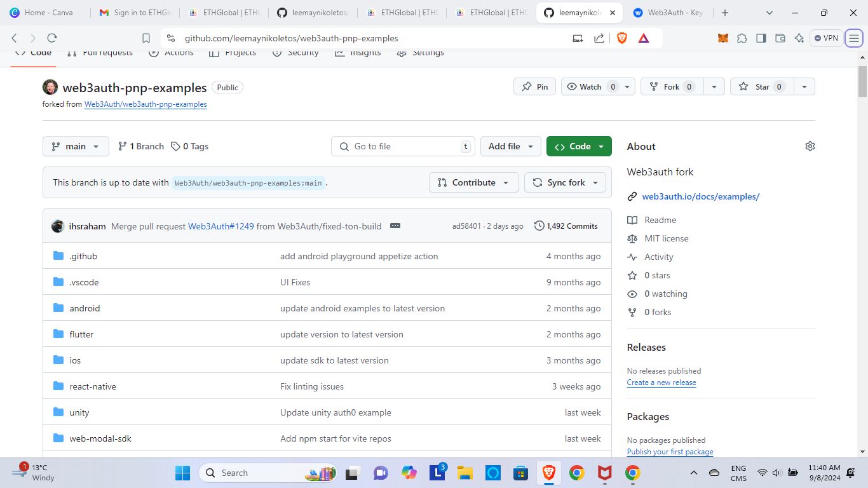Image resolution: width=868 pixels, height=488 pixels.
Task: Click Publish your first package link
Action: pos(670,452)
